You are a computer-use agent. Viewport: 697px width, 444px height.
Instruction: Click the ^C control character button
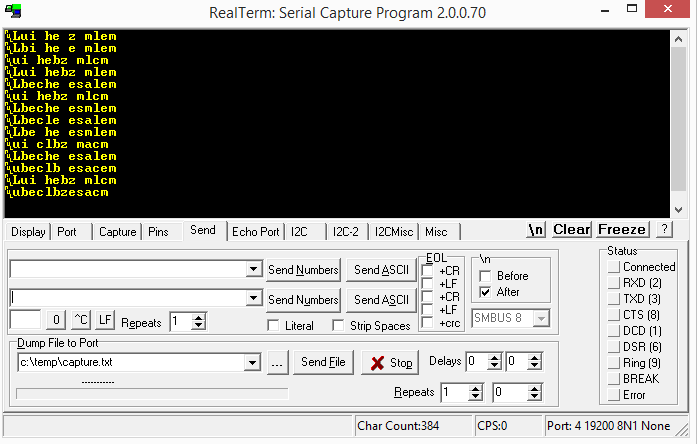coord(81,320)
